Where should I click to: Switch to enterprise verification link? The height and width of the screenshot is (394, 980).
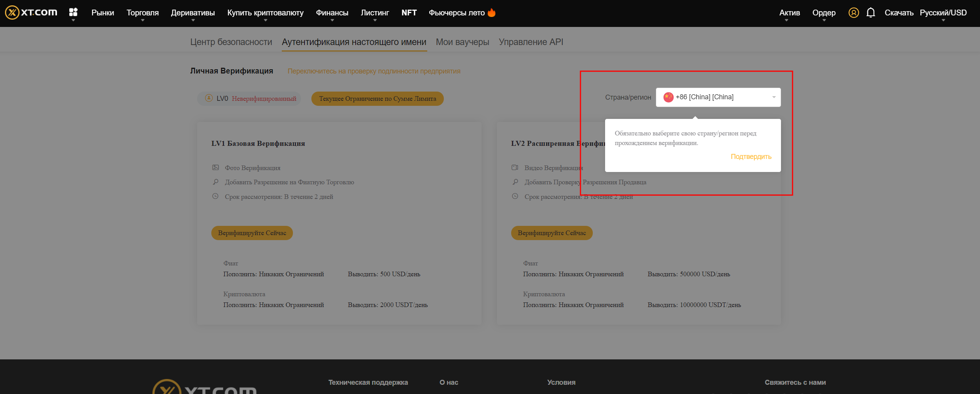374,71
